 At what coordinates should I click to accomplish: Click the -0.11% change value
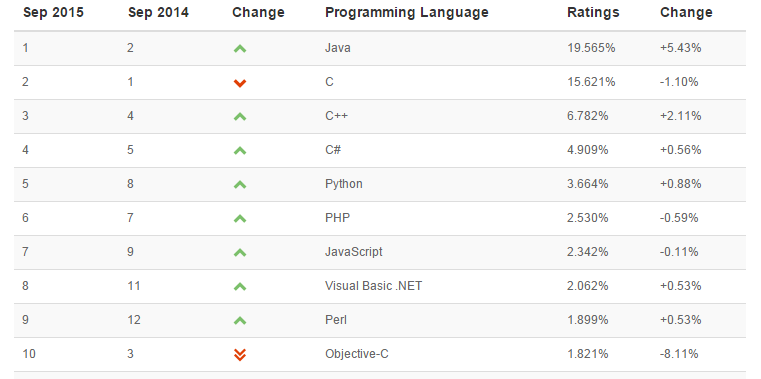tap(679, 252)
